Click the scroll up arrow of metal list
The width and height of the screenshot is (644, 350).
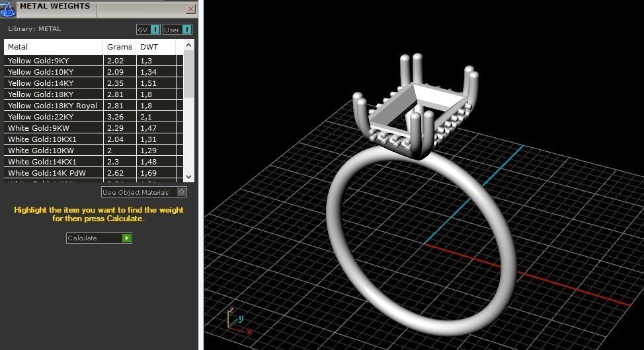coord(188,45)
